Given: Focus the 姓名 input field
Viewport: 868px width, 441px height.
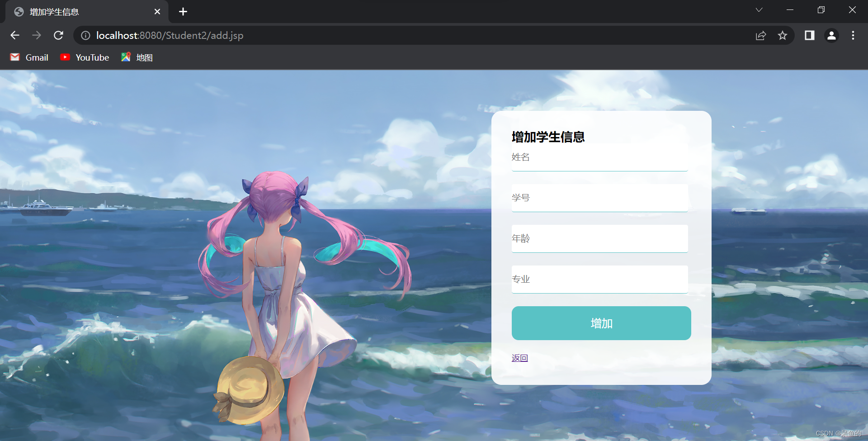Looking at the screenshot, I should 599,157.
